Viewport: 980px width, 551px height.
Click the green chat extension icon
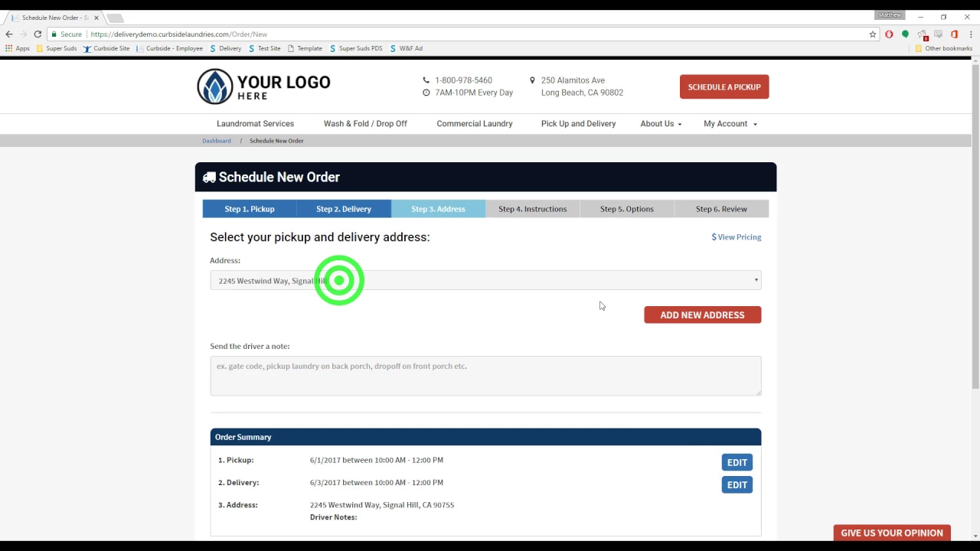905,34
